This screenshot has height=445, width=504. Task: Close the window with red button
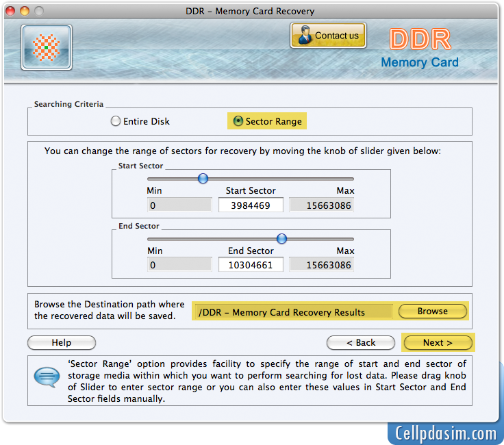(x=10, y=11)
